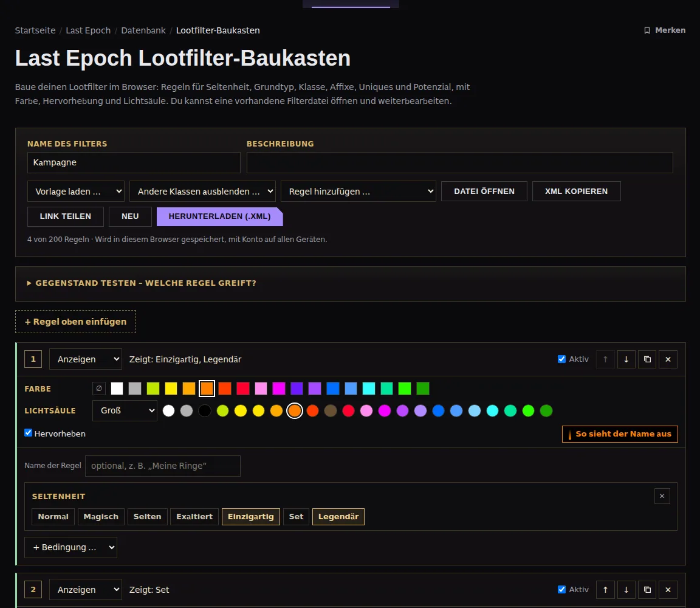Open the + Bedingung dropdown
This screenshot has width=700, height=608.
click(x=70, y=547)
